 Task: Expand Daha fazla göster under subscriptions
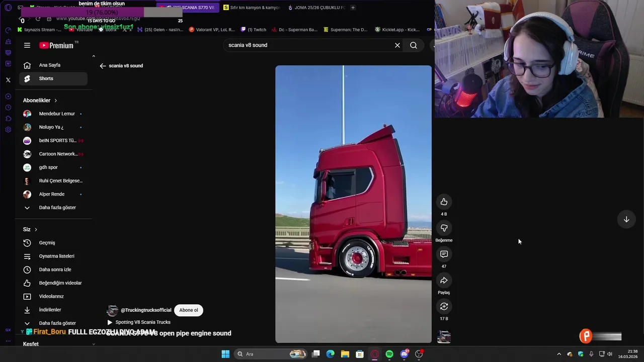tap(53, 208)
